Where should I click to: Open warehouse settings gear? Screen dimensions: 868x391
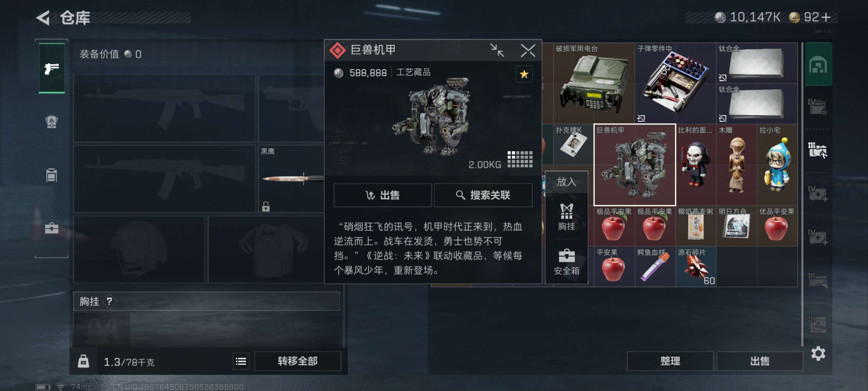click(818, 353)
